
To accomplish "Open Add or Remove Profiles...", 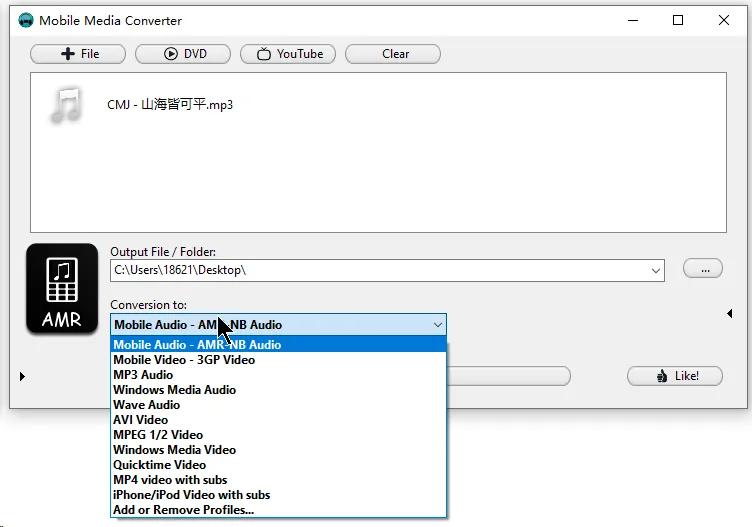I will point(183,510).
